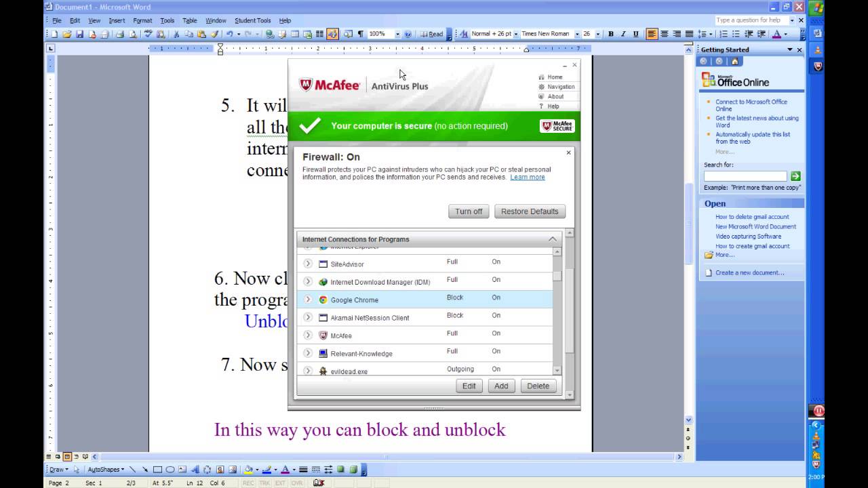Screen dimensions: 868x488
Task: Click the Edit button in McAfee
Action: (x=469, y=386)
